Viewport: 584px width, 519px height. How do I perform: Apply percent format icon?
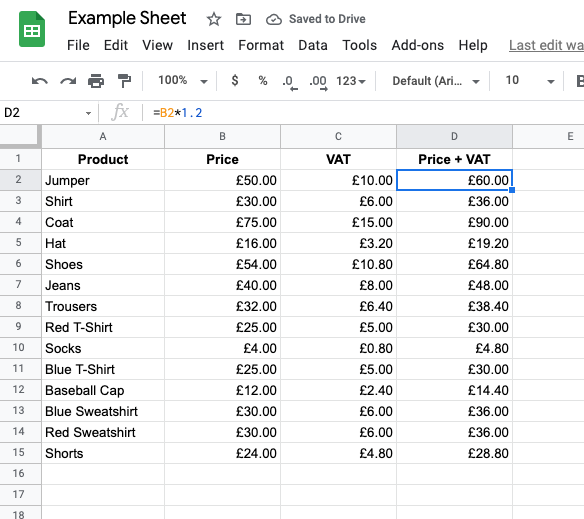click(x=263, y=80)
